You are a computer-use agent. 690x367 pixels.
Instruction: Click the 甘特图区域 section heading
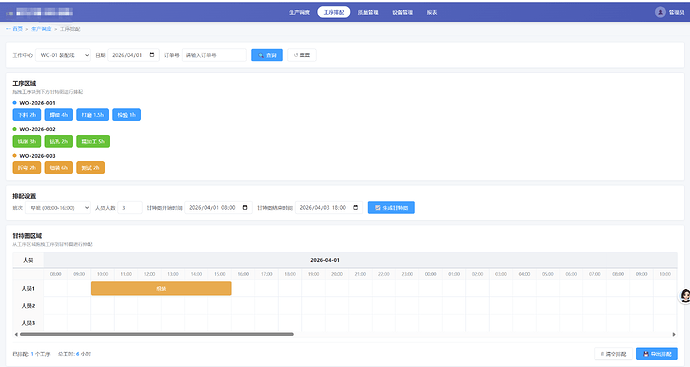coord(27,236)
